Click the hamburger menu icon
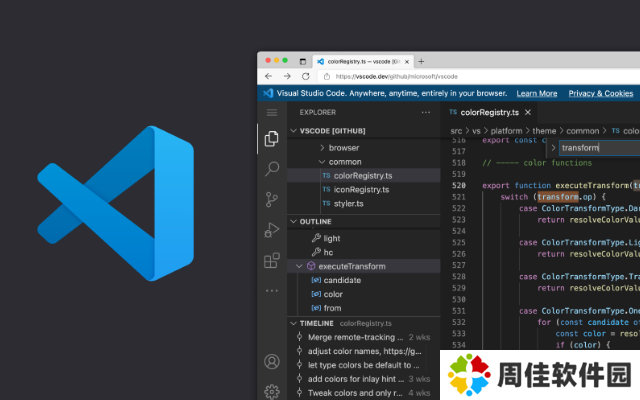Screen dimensions: 640x400 pyautogui.click(x=271, y=113)
